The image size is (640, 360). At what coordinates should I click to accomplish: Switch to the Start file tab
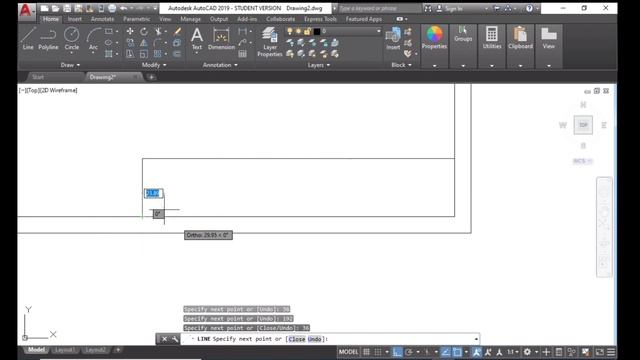tap(38, 77)
